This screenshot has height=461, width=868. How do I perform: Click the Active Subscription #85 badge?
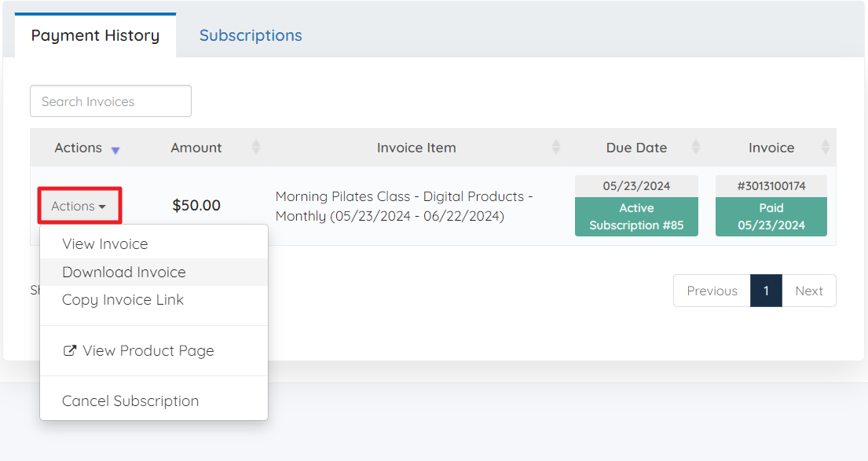[636, 217]
